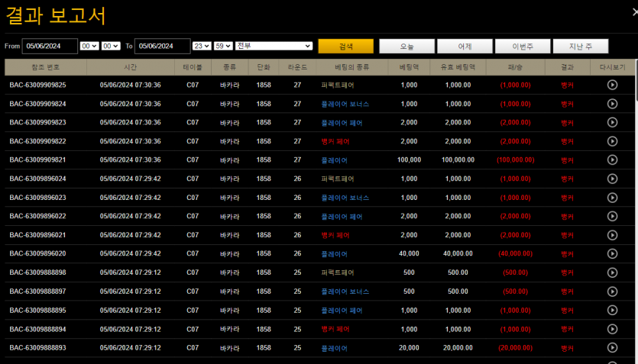Screen dimensions: 638x364
Task: Replay the round for BAC-63009896021
Action: pyautogui.click(x=612, y=235)
